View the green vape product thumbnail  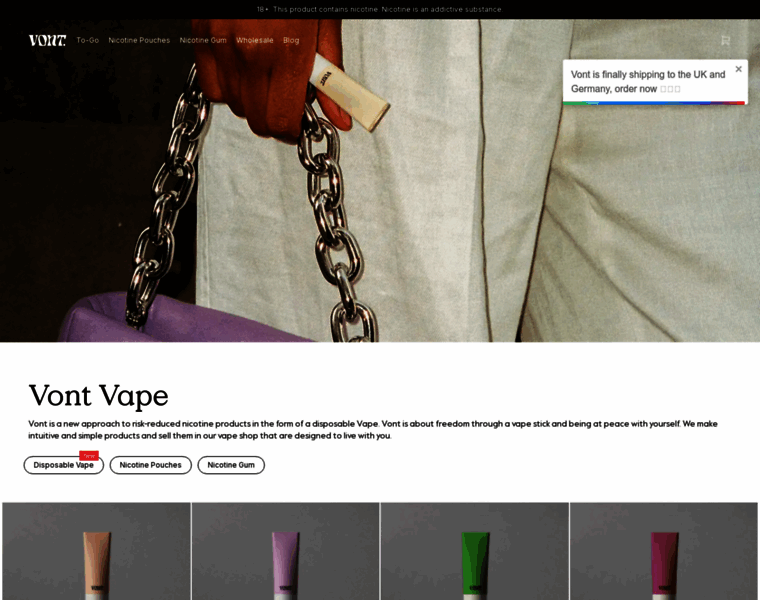tap(474, 551)
